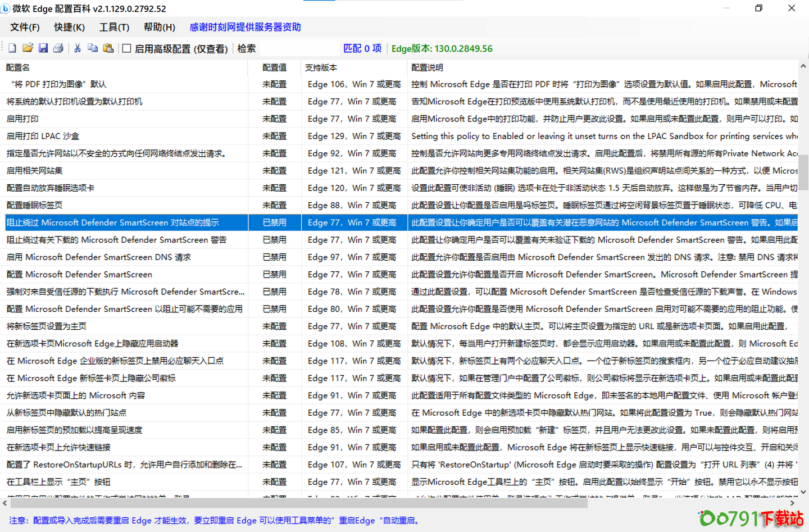Click the horizontal scrollbar right arrow

(792, 503)
